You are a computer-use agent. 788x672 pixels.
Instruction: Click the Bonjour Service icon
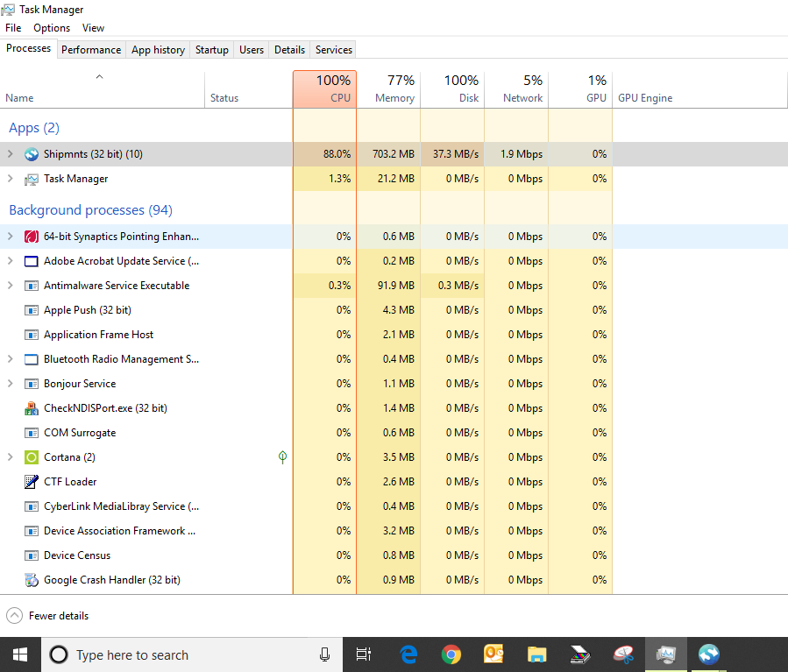tap(32, 385)
